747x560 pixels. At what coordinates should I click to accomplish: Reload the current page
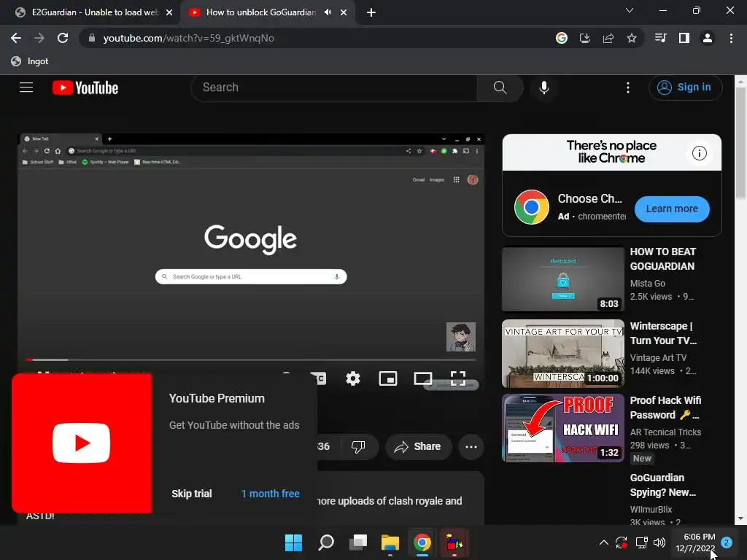click(x=63, y=38)
